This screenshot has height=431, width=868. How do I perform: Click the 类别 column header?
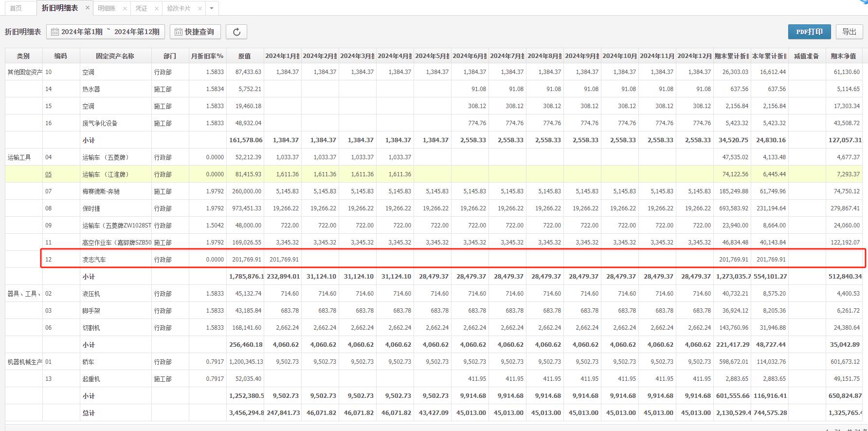click(23, 56)
